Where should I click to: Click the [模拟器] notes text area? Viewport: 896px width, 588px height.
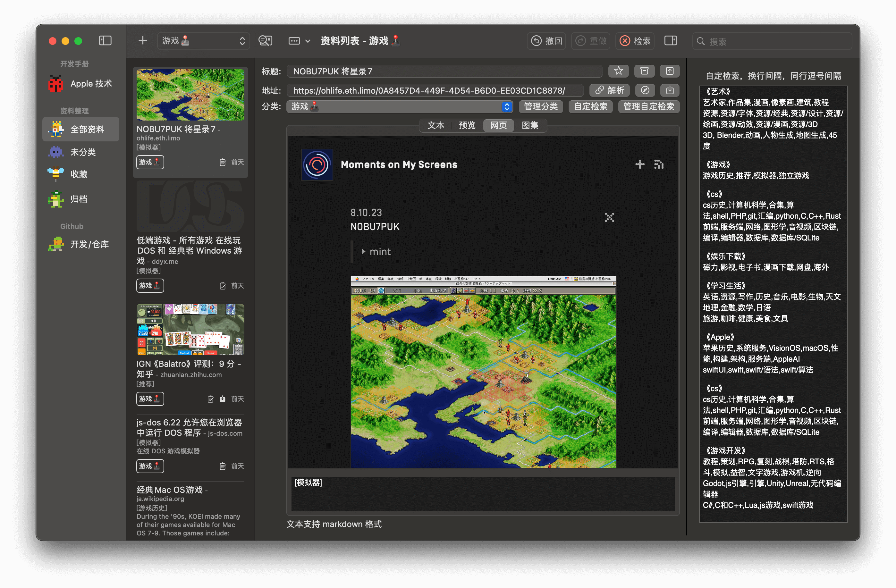click(x=483, y=493)
